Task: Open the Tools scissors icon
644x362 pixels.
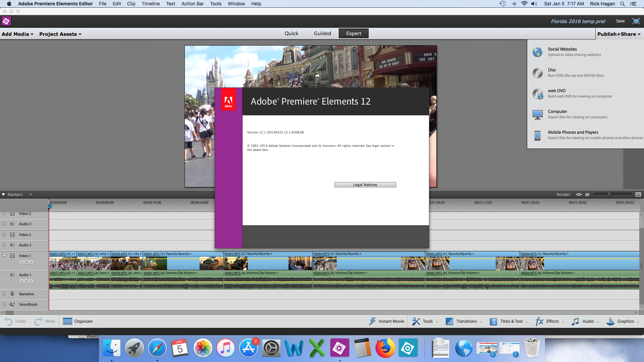Action: pos(416,321)
